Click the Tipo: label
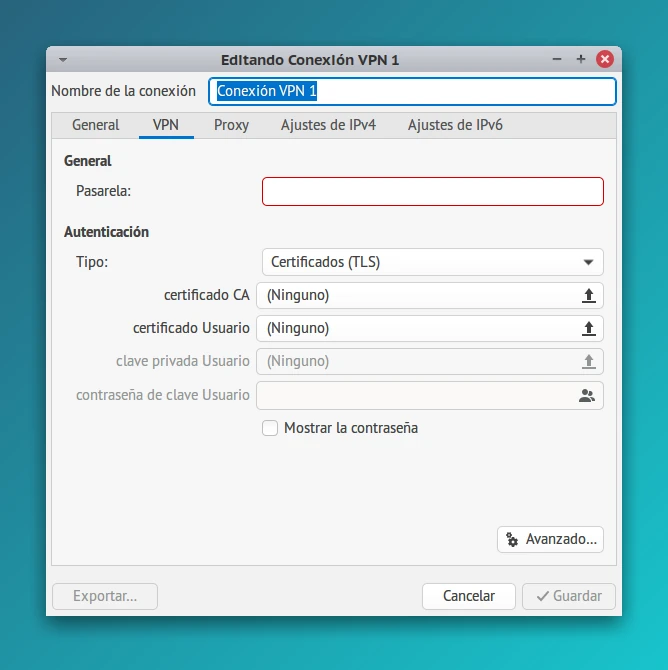Image resolution: width=668 pixels, height=670 pixels. pos(92,262)
